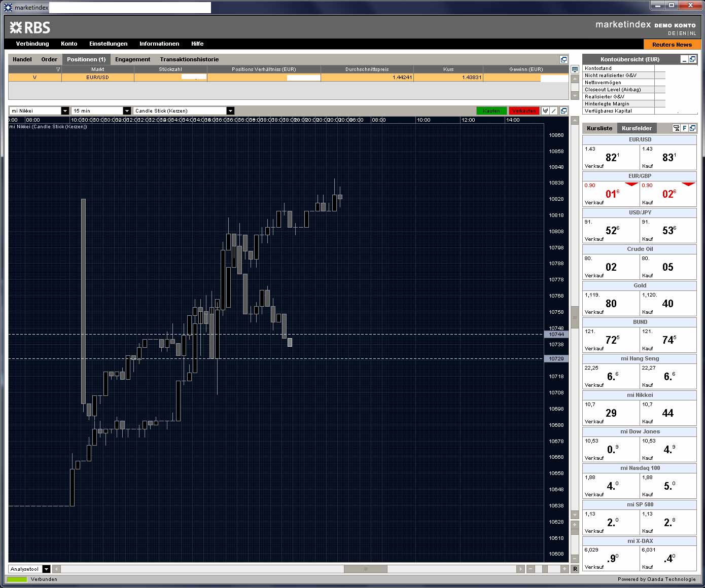
Task: Open the Informationen menu
Action: [x=159, y=44]
